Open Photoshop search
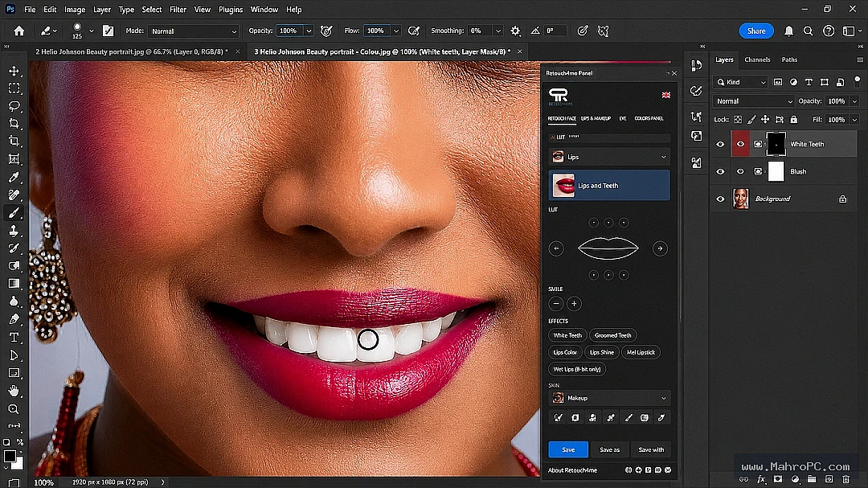 [809, 31]
